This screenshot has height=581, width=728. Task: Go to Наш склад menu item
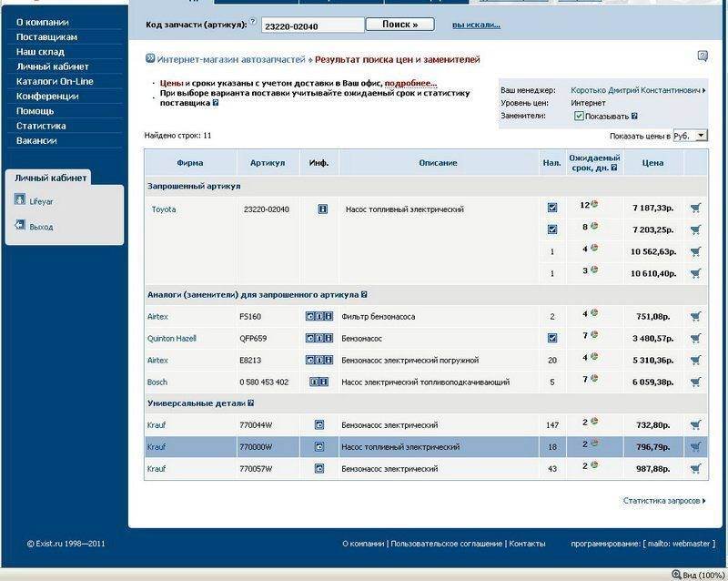point(39,52)
